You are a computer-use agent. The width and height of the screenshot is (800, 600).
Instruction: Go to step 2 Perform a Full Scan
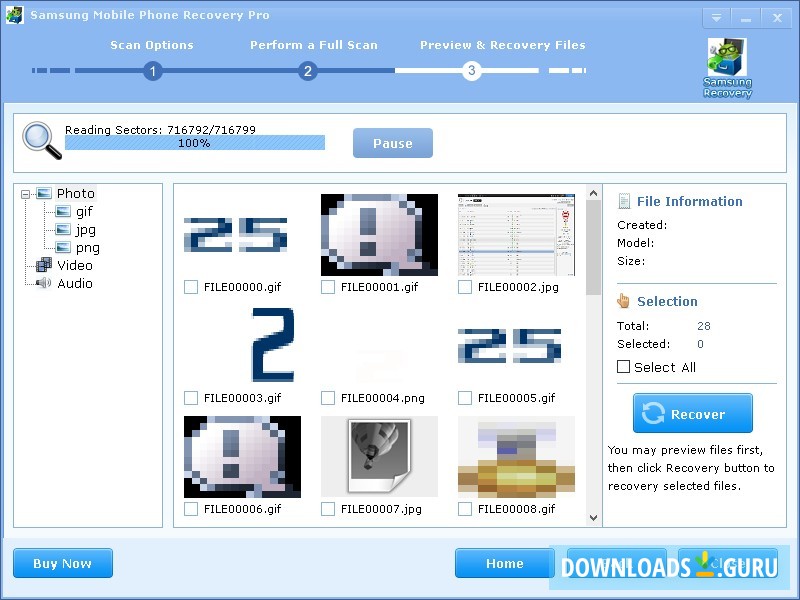click(x=308, y=70)
